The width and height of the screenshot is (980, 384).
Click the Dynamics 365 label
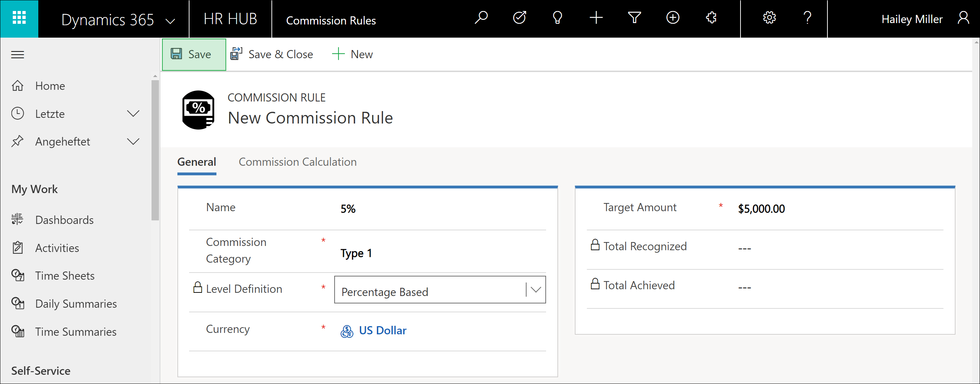(x=107, y=20)
